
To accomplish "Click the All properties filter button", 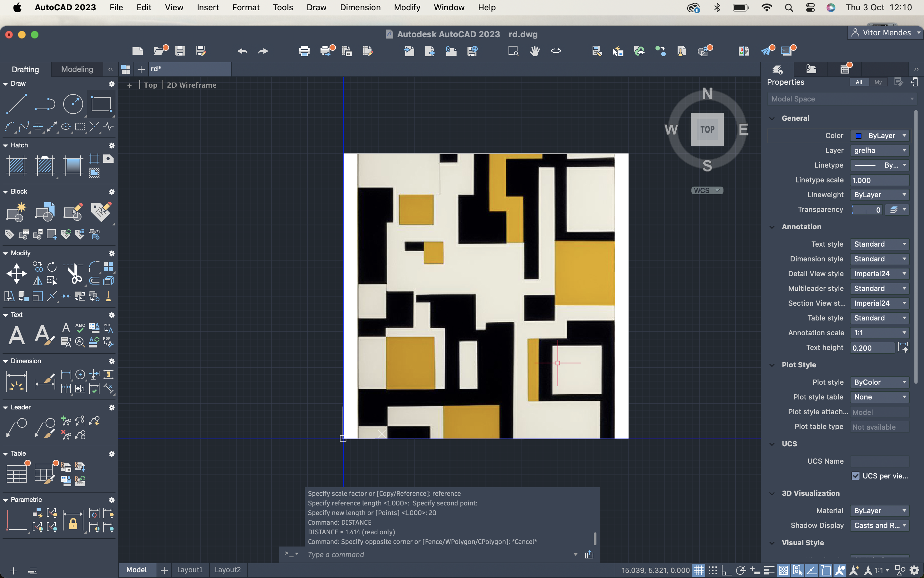I will (859, 82).
